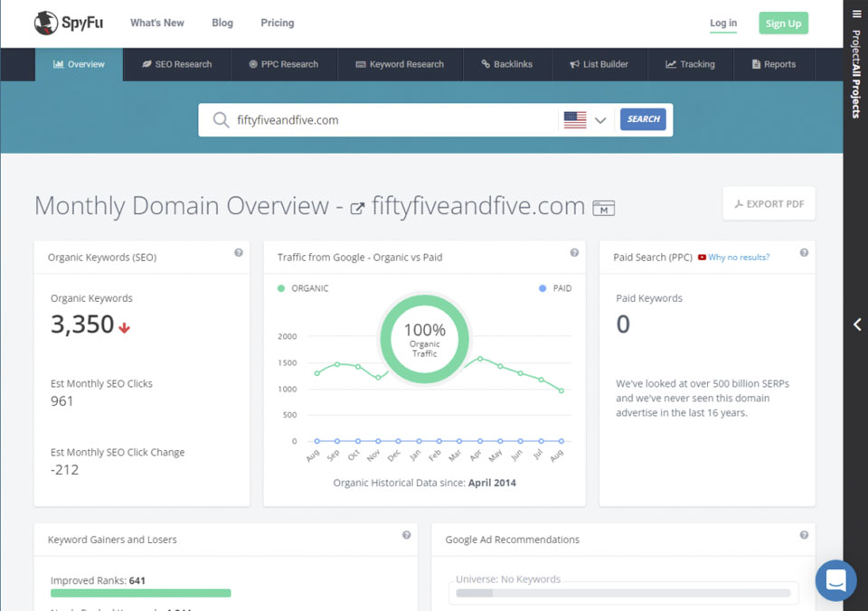Open the Tracking tab

tap(690, 64)
